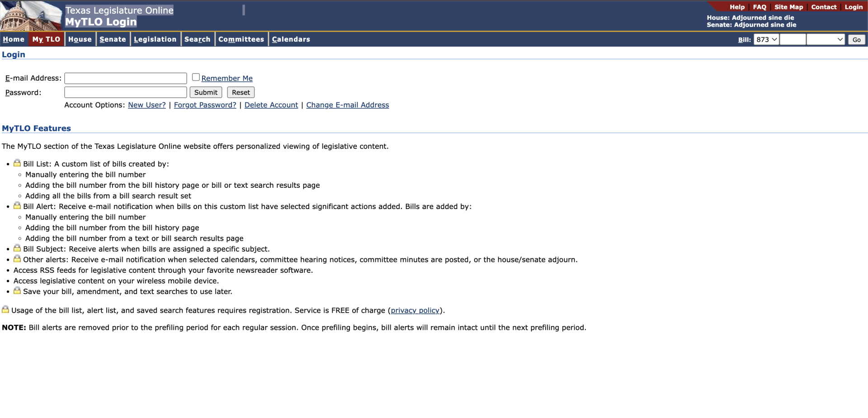Focus the E-mail Address input field
Screen dimensions: 868x418
(126, 78)
